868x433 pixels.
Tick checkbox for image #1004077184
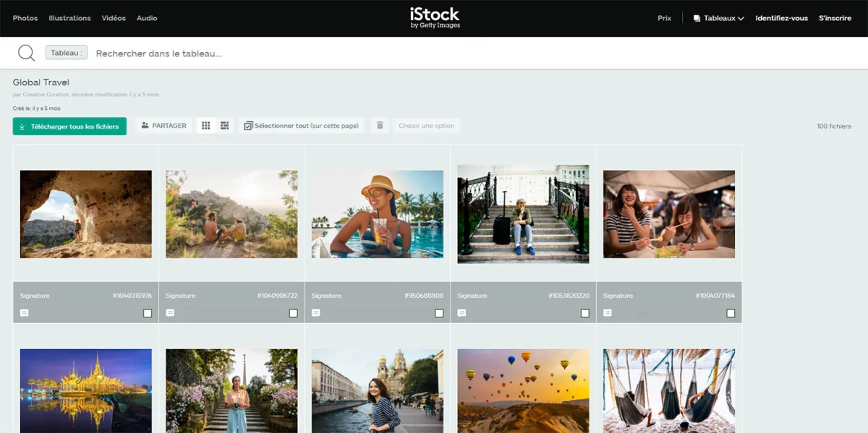pos(731,313)
